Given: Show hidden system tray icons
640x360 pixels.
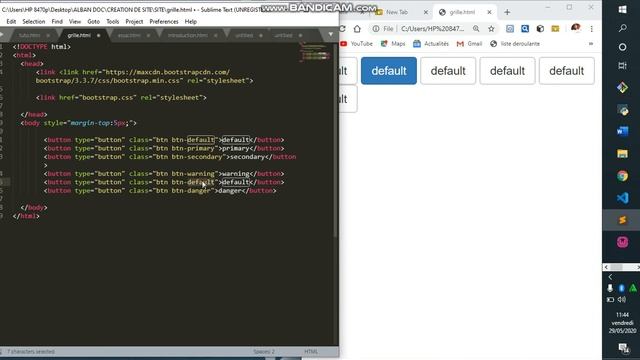Looking at the screenshot, I should click(610, 277).
